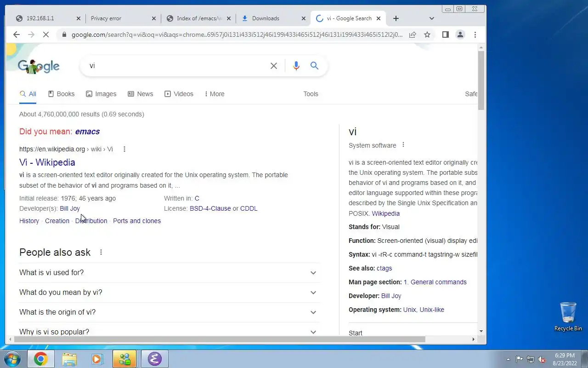Open search Tools options
Screen dimensions: 588x368
[x=311, y=94]
